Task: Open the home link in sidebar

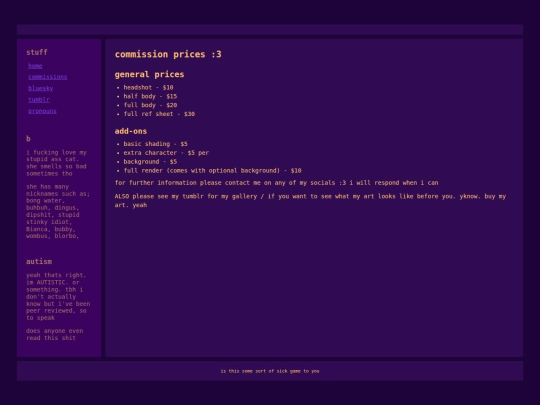Action: 35,66
